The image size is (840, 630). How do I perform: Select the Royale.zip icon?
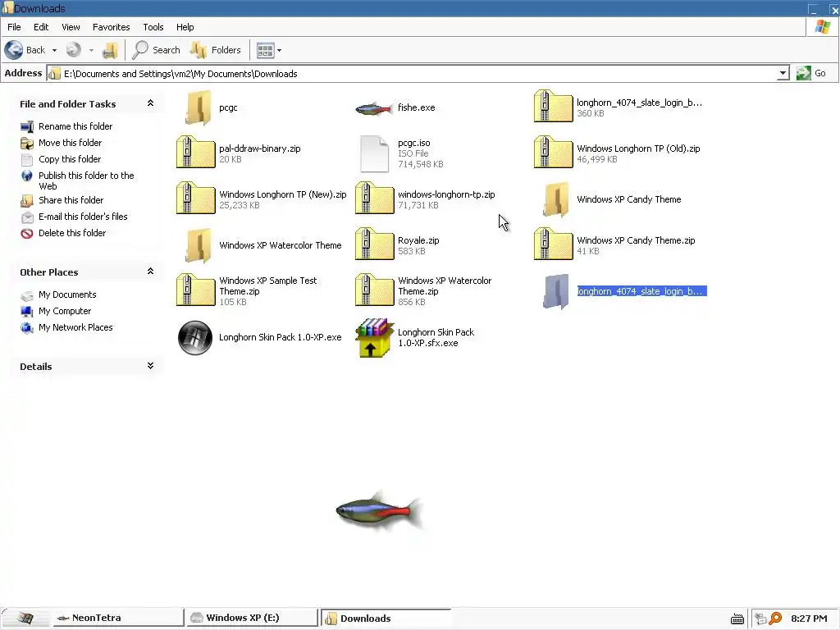[x=374, y=244]
